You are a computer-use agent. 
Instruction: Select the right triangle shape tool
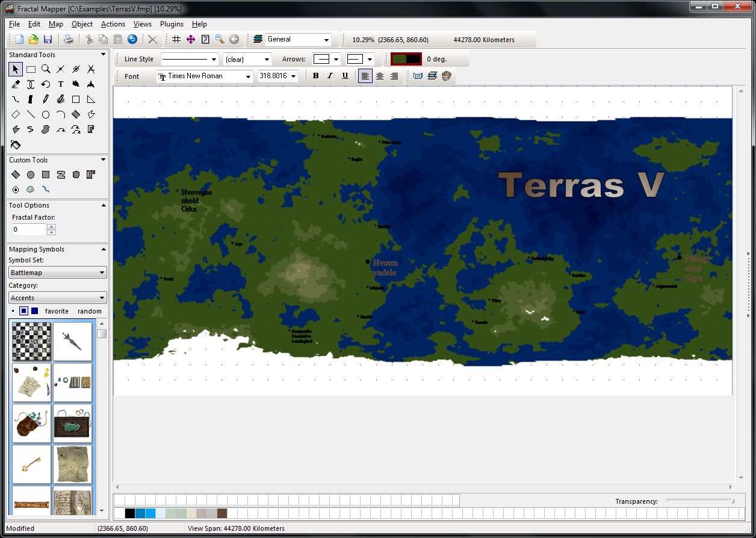point(91,99)
